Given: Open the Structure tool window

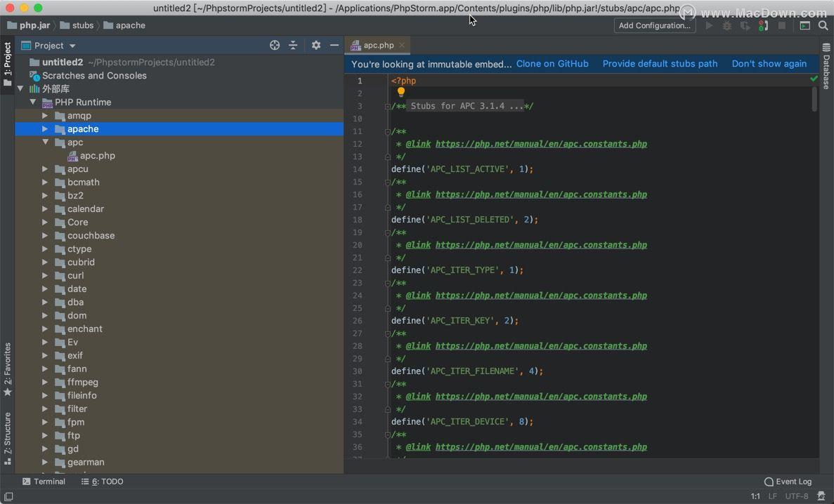Looking at the screenshot, I should pos(8,438).
